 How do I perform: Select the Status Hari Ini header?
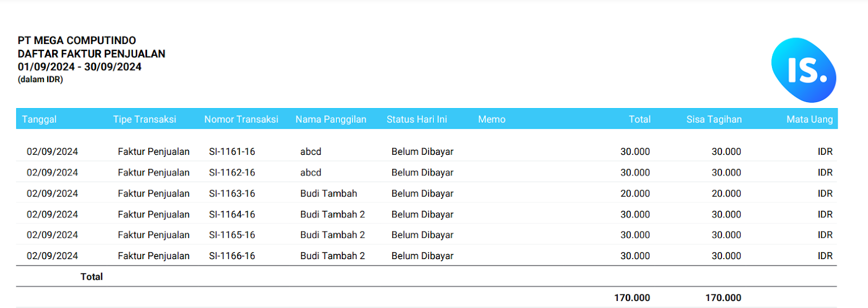point(417,120)
